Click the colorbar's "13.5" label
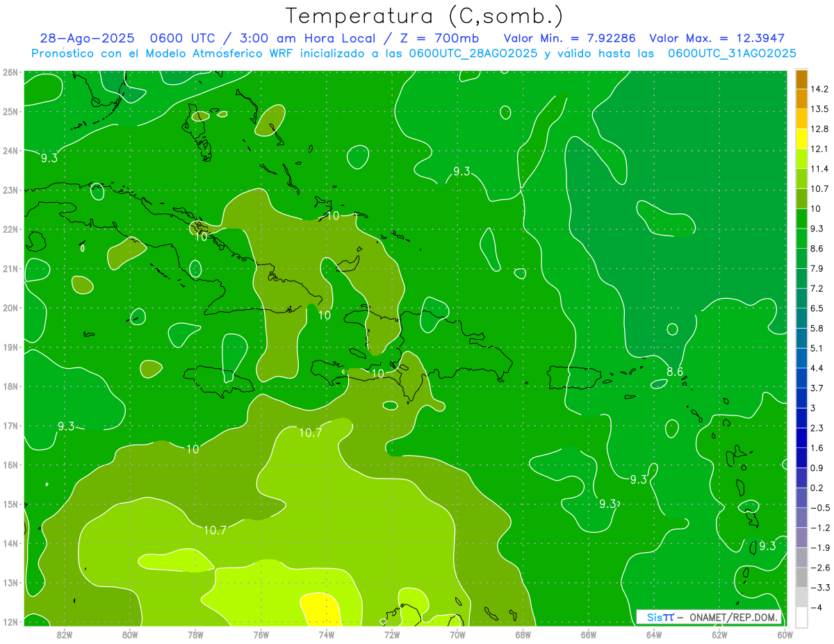Viewport: 834px width, 644px height. 820,109
